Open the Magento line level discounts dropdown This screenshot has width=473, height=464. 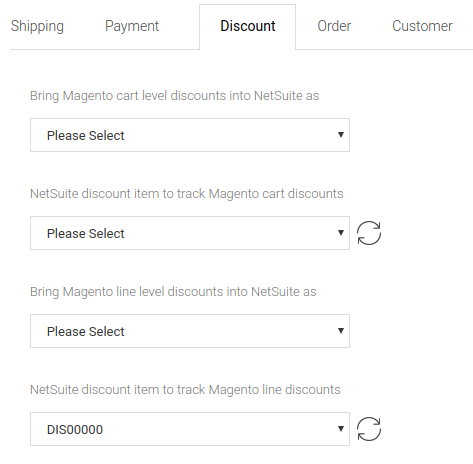click(x=190, y=331)
